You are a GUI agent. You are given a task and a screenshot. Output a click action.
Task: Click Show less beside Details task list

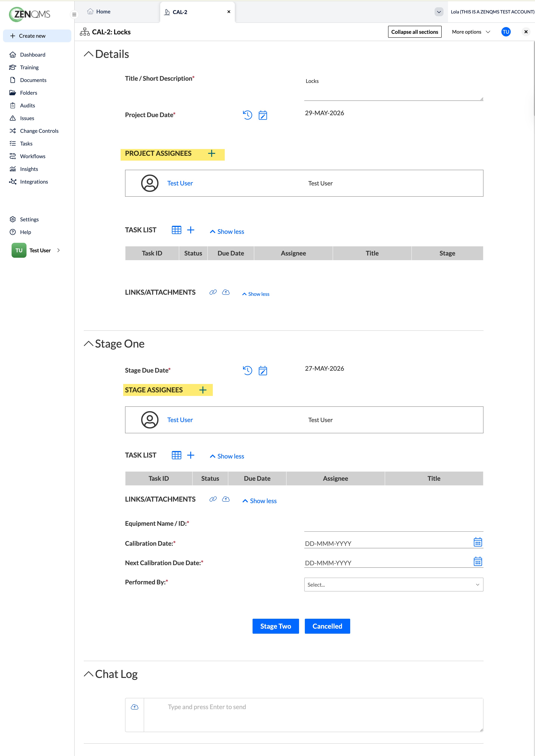[x=227, y=232]
